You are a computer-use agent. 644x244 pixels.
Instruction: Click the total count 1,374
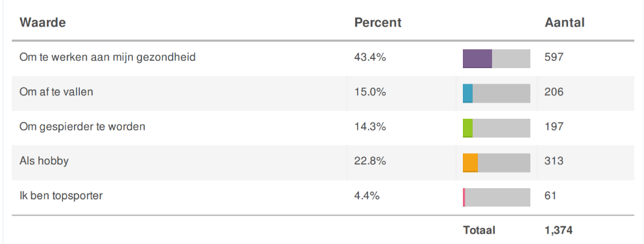558,230
